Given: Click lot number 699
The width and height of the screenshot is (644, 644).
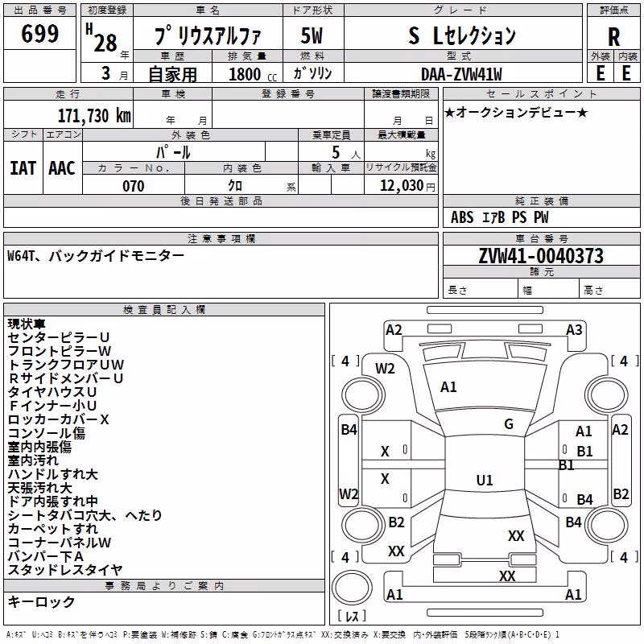Looking at the screenshot, I should (x=39, y=33).
